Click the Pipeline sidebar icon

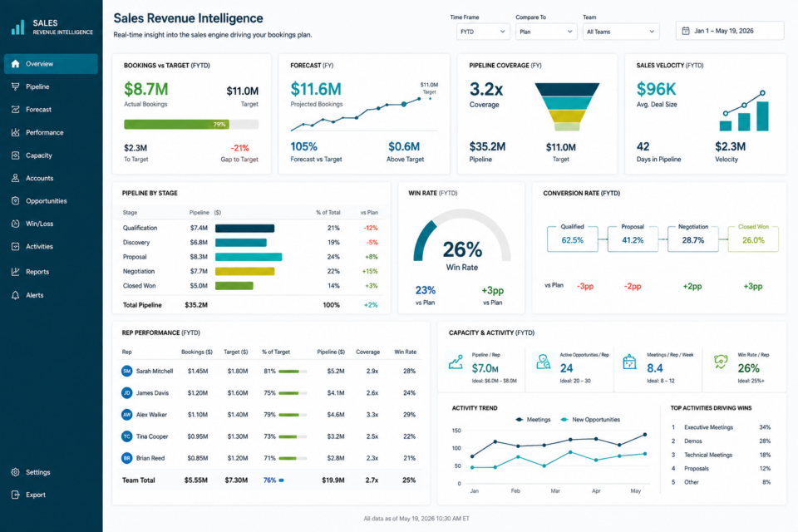[x=15, y=86]
